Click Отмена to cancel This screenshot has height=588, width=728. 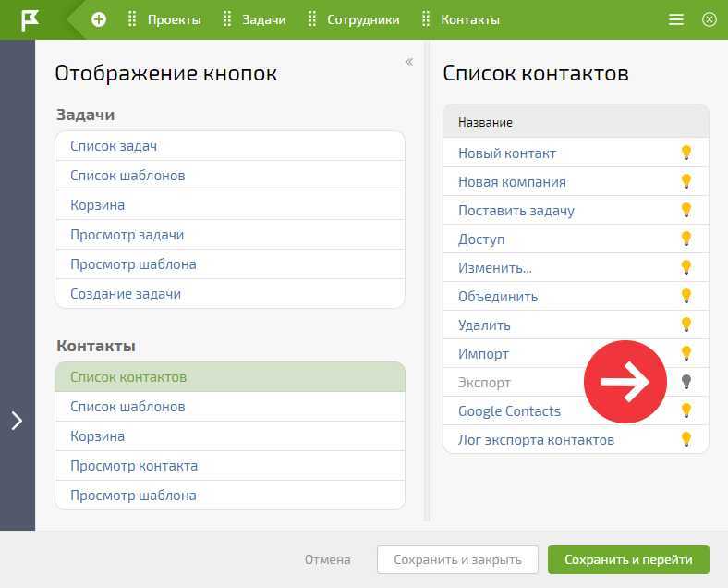327,559
